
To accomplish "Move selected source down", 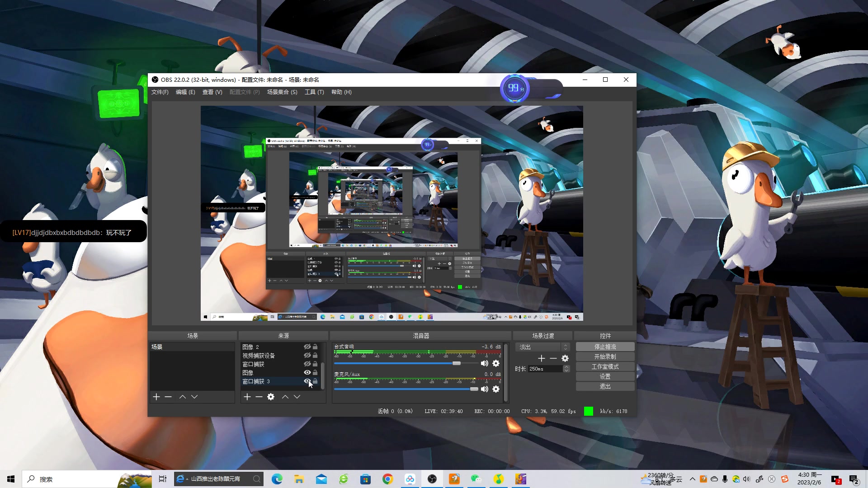I will click(297, 397).
